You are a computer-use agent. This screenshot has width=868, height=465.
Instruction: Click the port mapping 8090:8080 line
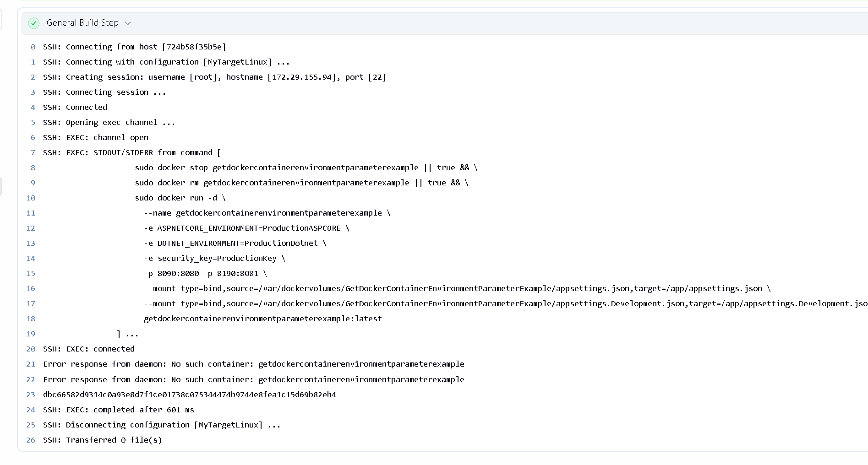coord(205,274)
